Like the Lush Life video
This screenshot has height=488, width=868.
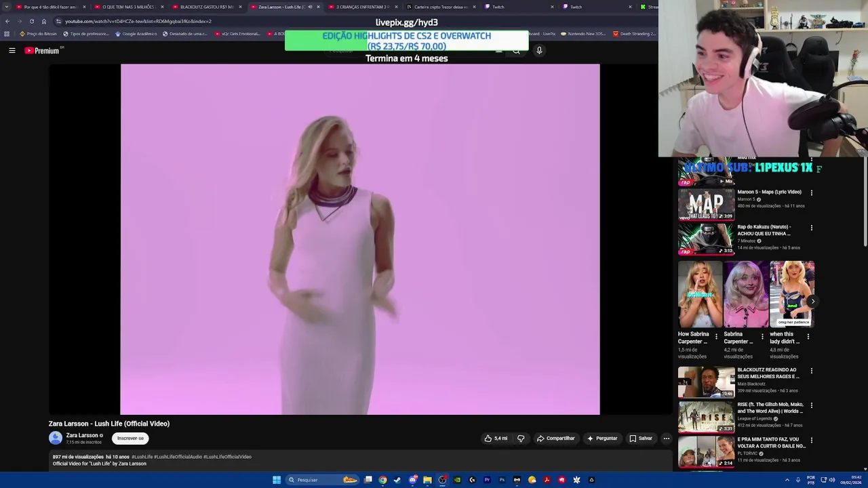point(496,439)
